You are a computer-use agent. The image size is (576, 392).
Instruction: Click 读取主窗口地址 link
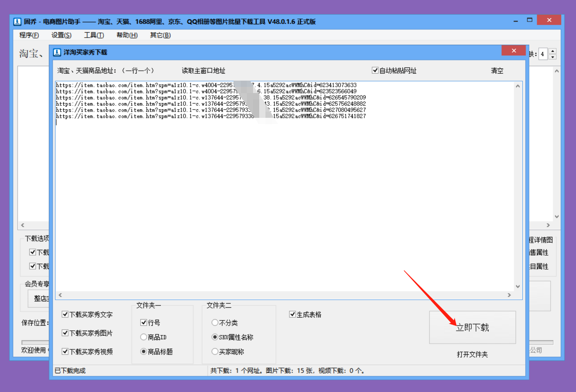pos(203,71)
